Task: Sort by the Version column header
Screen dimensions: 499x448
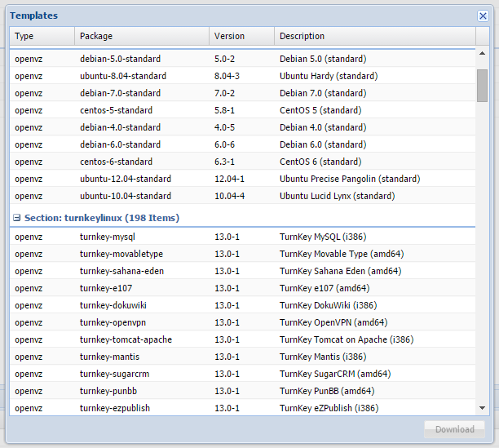Action: 242,36
